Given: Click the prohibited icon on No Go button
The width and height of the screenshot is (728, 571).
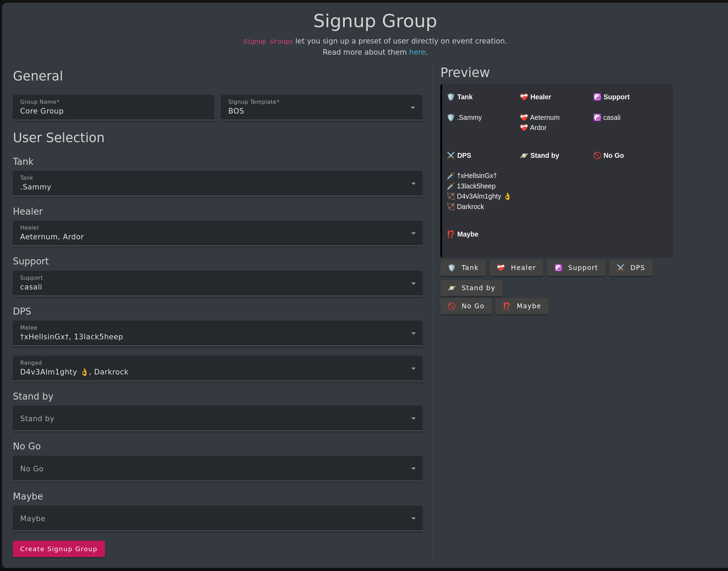Looking at the screenshot, I should tap(452, 306).
